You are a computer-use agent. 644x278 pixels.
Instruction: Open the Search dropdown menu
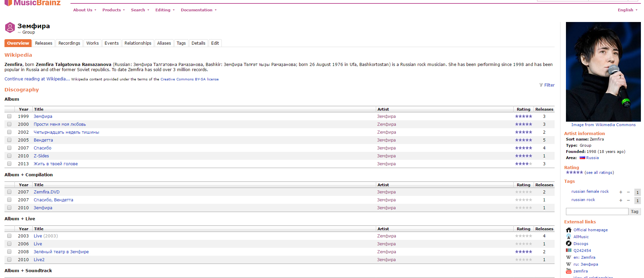(140, 10)
